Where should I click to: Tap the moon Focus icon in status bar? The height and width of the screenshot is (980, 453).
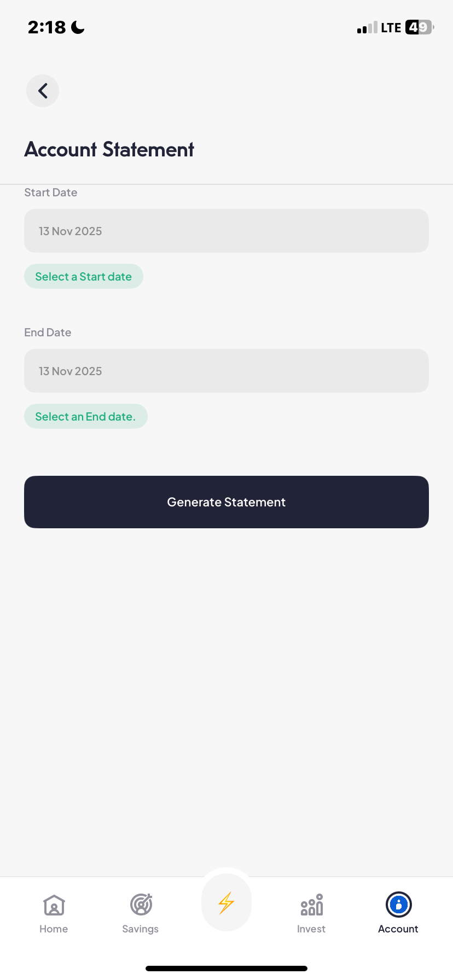tap(78, 27)
